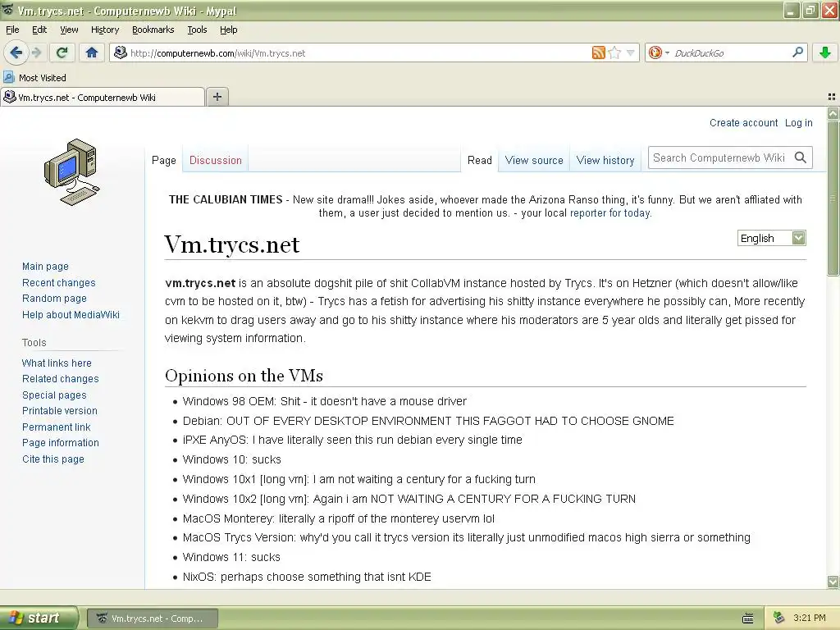This screenshot has height=630, width=840.
Task: Click the Create account link
Action: click(x=743, y=123)
